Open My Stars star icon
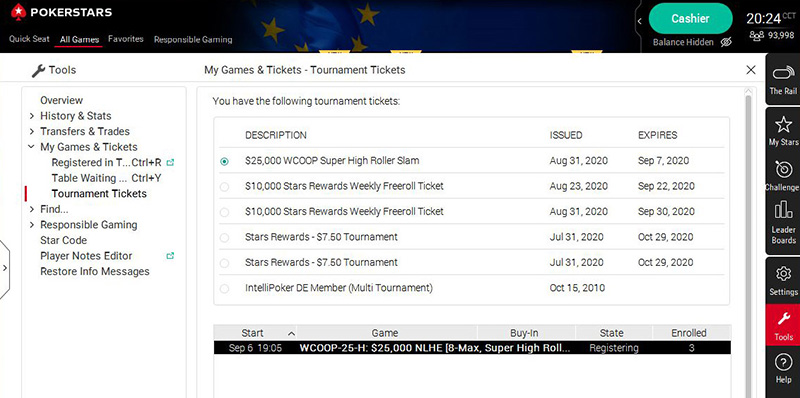This screenshot has height=398, width=800. [783, 124]
